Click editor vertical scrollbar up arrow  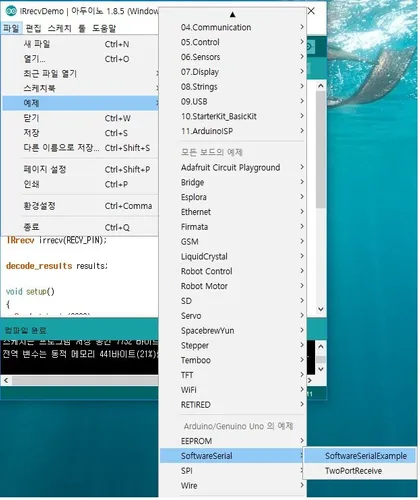tap(321, 86)
